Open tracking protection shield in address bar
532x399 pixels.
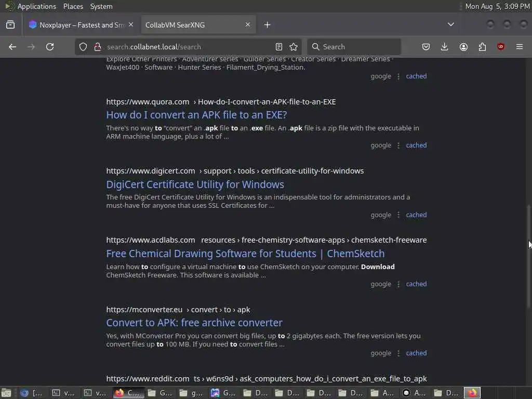[83, 47]
